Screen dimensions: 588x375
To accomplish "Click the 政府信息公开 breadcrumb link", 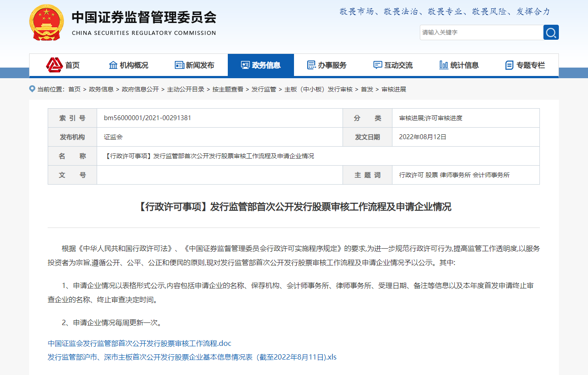I will [140, 89].
